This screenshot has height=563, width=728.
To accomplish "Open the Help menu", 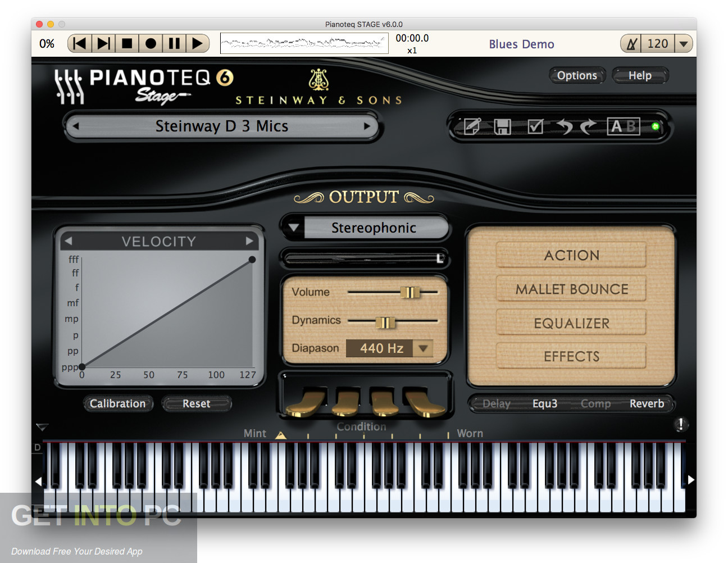I will click(x=640, y=75).
